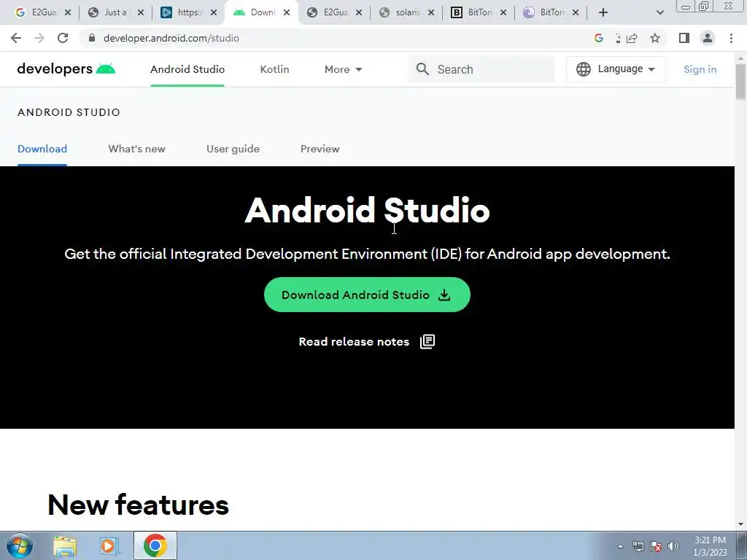Click the address bar URL
747x560 pixels.
[x=171, y=38]
